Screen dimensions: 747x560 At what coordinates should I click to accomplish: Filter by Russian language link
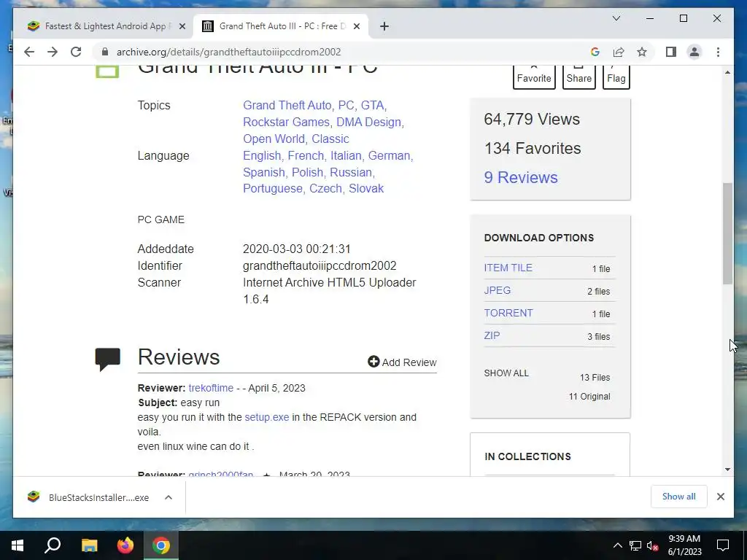(x=351, y=172)
